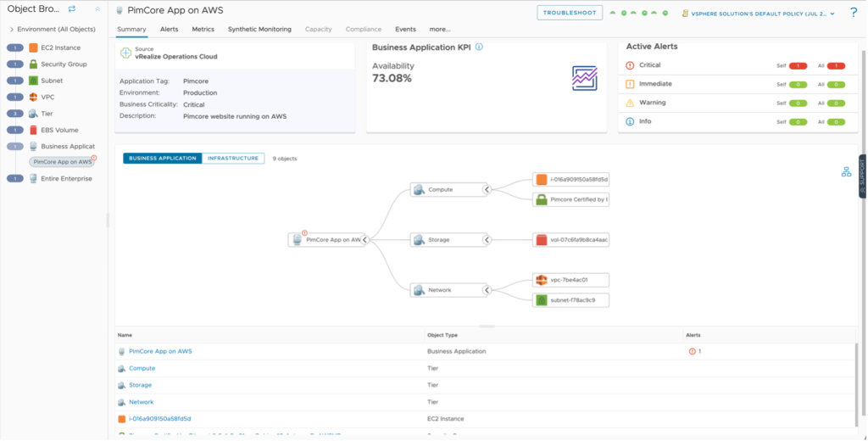868x441 pixels.
Task: Click the topology layout icon above the graph
Action: click(x=846, y=171)
